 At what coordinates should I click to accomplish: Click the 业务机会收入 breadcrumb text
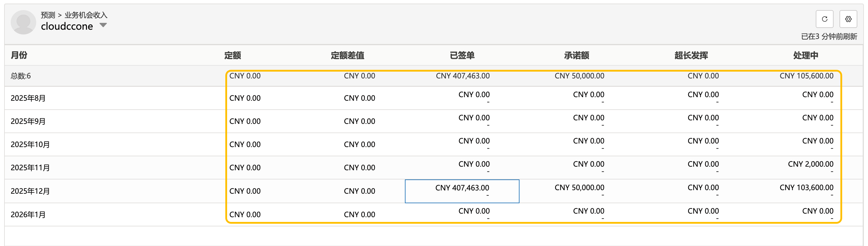click(85, 15)
